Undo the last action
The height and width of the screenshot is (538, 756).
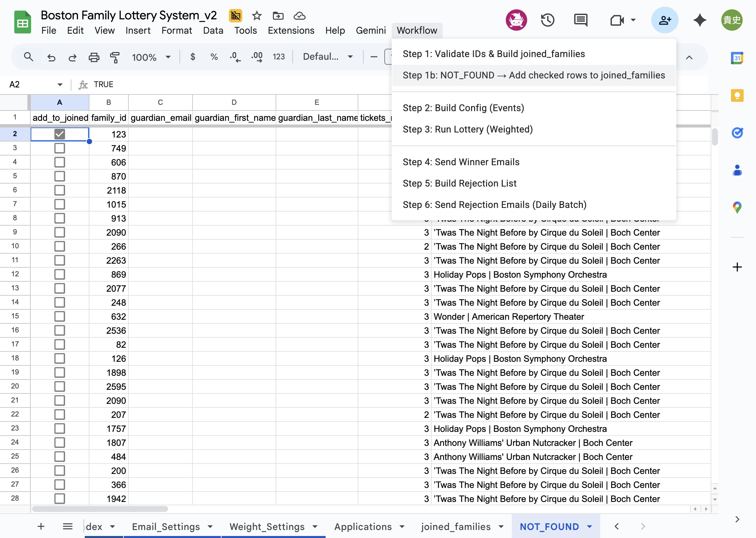point(51,57)
